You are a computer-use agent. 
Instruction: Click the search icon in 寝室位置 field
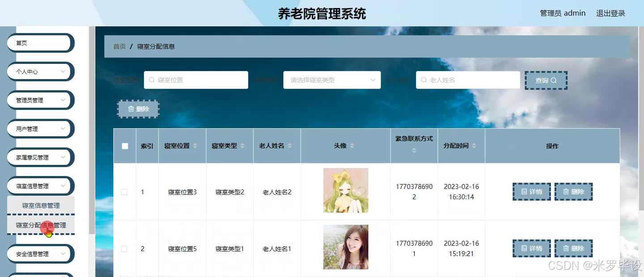pos(152,80)
